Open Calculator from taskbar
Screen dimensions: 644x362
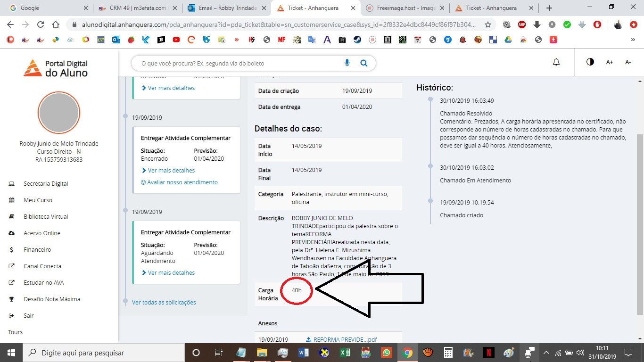448,353
